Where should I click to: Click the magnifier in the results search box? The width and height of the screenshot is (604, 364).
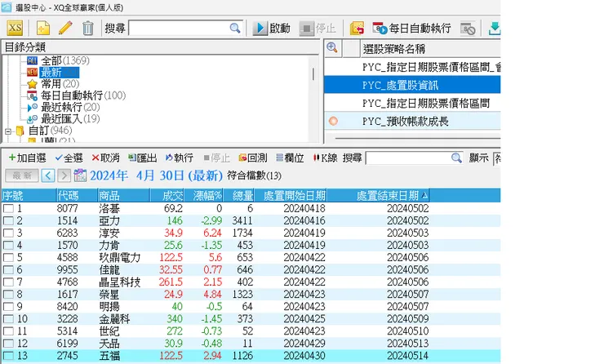coord(456,158)
